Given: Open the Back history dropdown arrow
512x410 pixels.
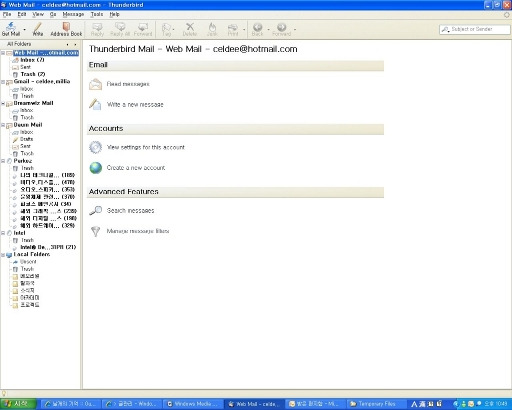Looking at the screenshot, I should [x=268, y=29].
